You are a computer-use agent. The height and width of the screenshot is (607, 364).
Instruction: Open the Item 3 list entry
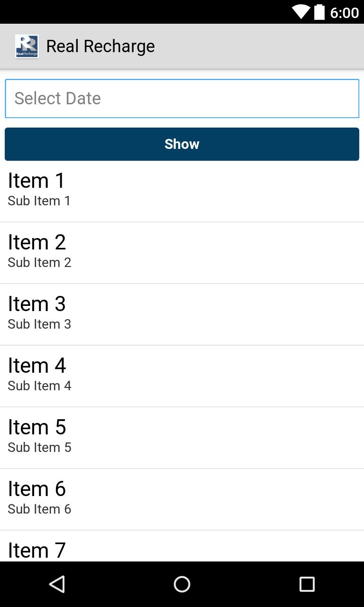coord(182,314)
